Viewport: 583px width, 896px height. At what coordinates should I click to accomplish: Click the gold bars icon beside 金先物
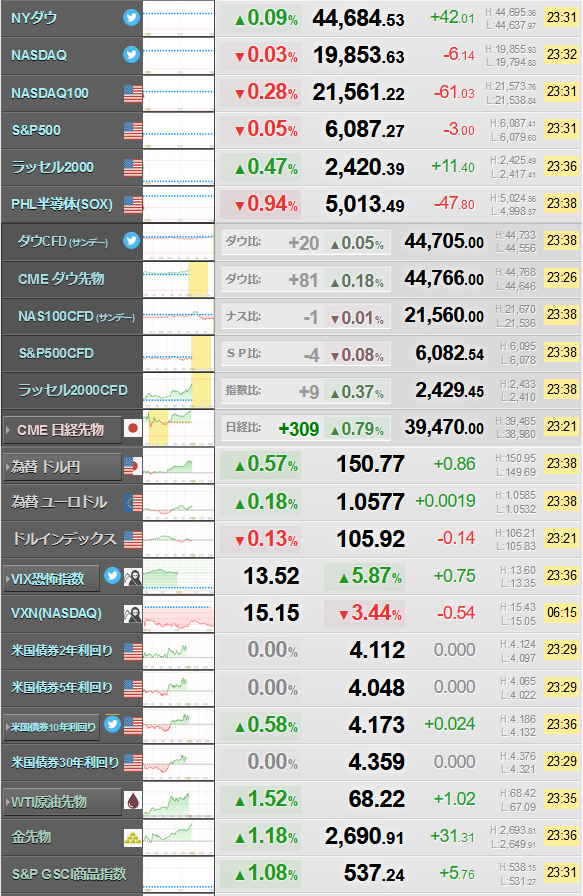coord(133,838)
